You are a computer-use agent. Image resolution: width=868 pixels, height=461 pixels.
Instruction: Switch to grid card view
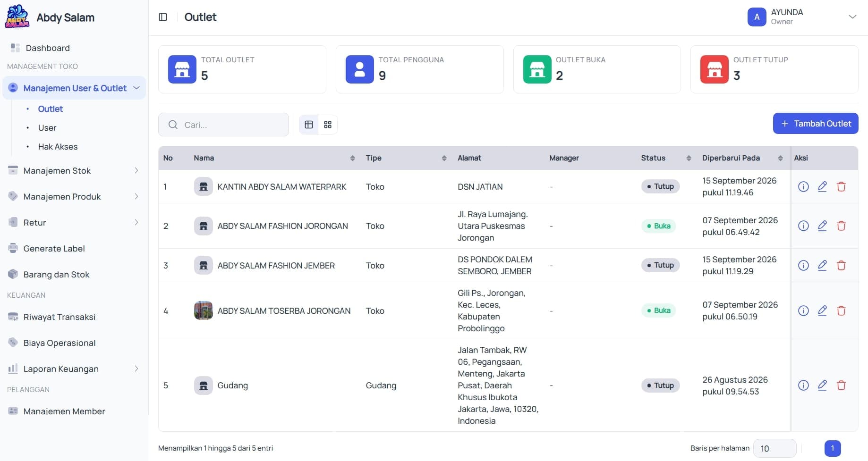coord(328,125)
